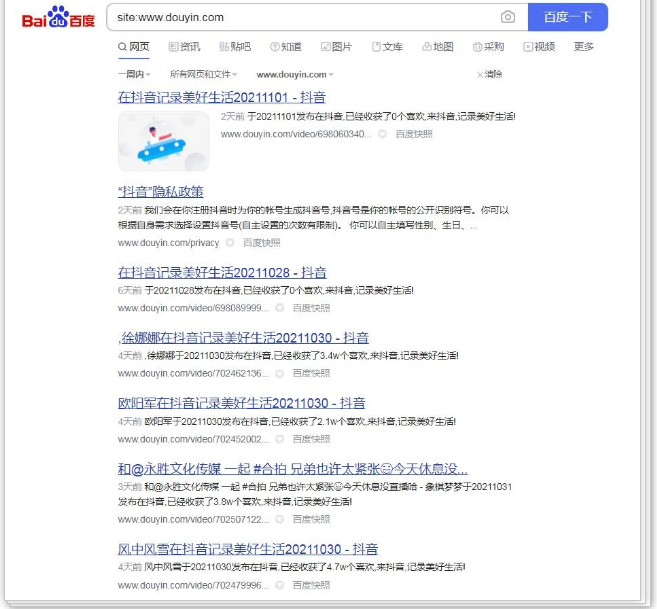Click the URL www.douyin.com/video/702507122...
Image resolution: width=657 pixels, height=609 pixels.
point(193,519)
